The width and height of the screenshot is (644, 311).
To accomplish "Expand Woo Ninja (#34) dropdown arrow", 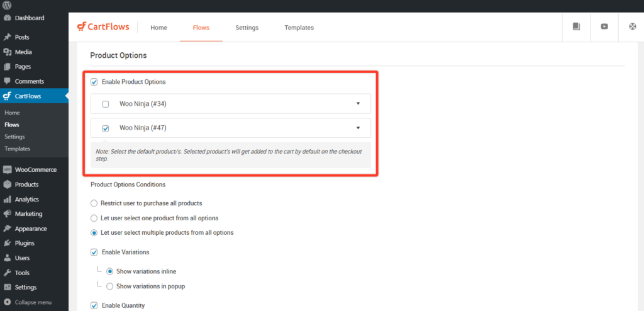I will (358, 104).
